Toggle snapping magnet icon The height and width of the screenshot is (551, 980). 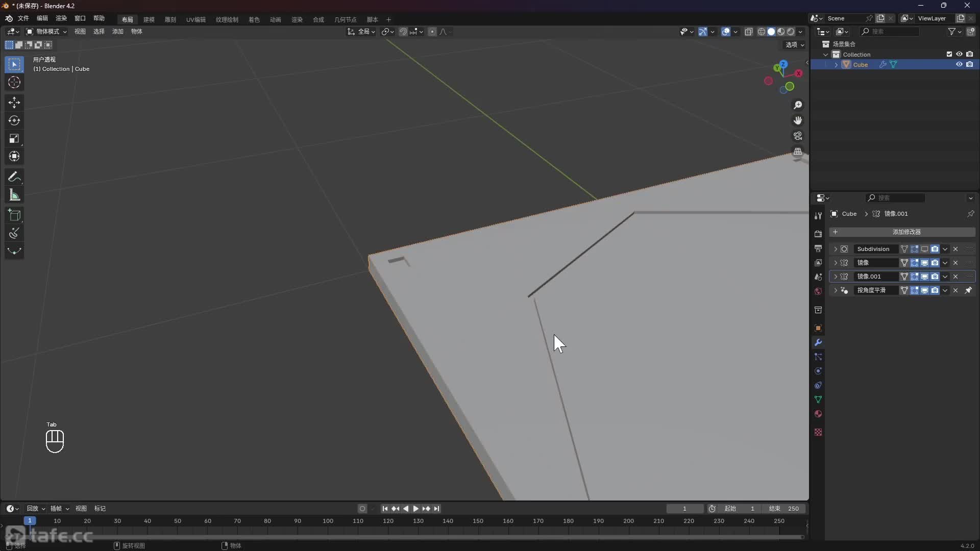403,32
